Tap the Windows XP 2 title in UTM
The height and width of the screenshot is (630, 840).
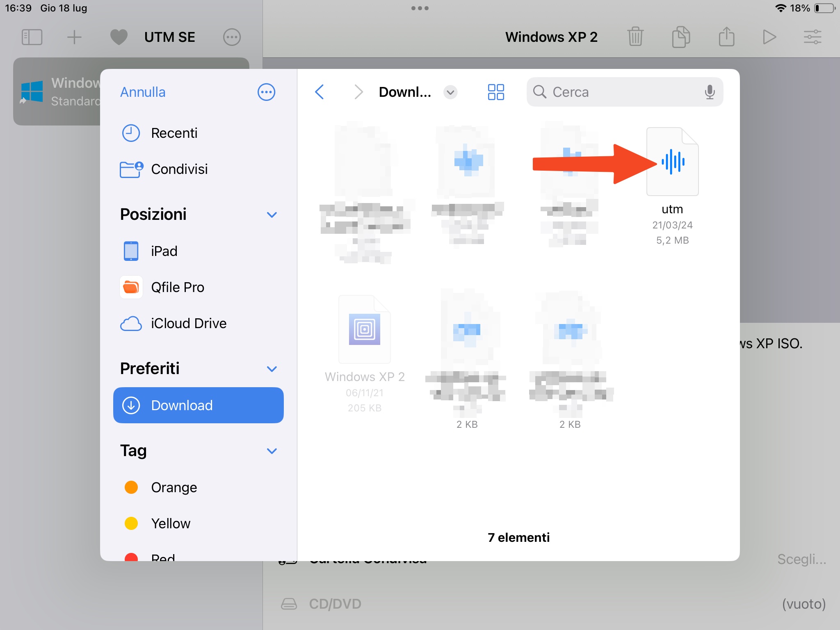[x=551, y=37]
